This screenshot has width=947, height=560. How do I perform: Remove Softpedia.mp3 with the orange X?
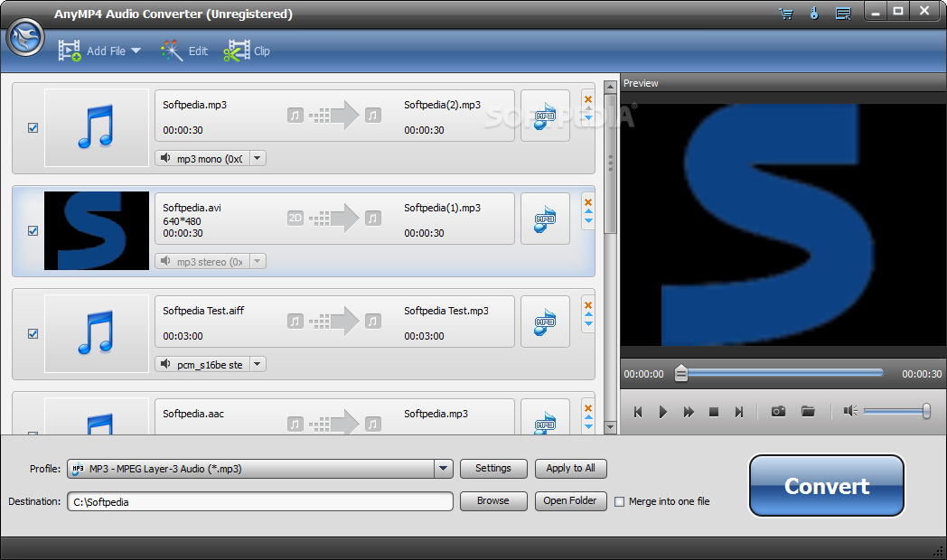pyautogui.click(x=588, y=99)
